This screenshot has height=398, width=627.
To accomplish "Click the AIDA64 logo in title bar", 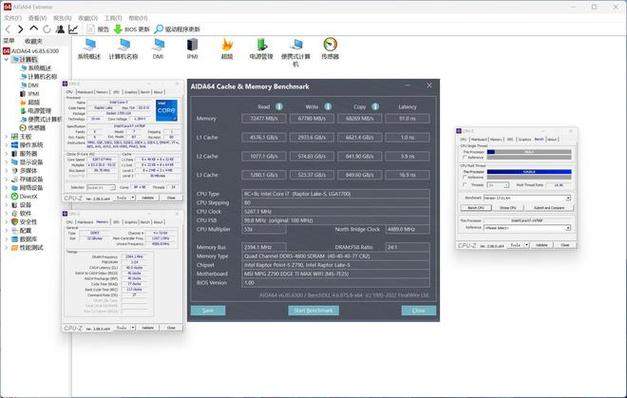I will pyautogui.click(x=7, y=6).
